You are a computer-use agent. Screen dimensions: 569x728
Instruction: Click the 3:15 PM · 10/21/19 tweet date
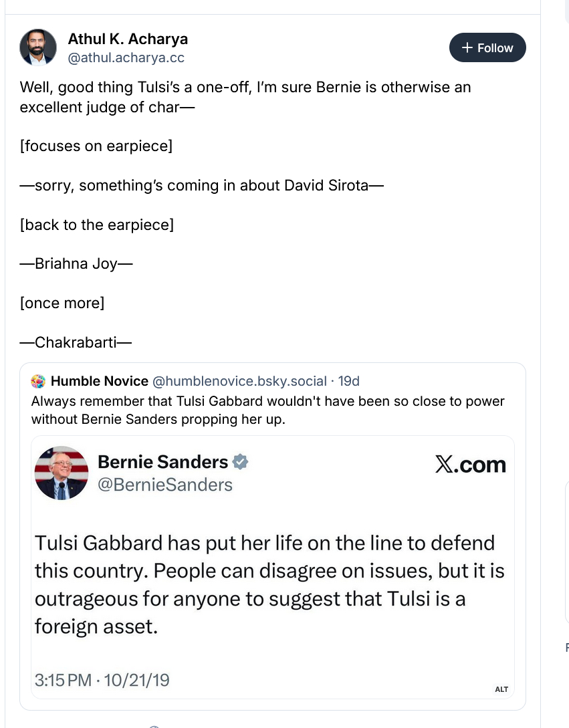pos(102,681)
